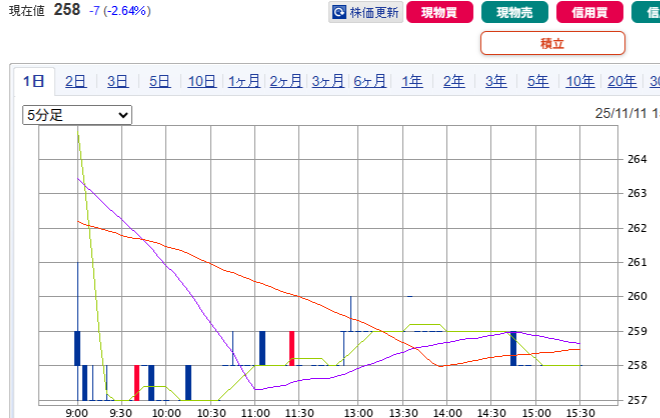The height and width of the screenshot is (418, 660).
Task: Select the 10日 period tab
Action: 202,82
